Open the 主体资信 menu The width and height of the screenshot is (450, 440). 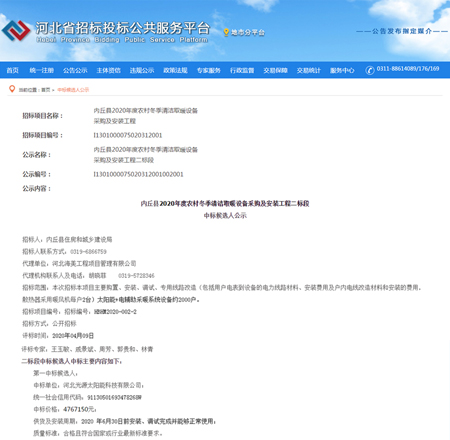[109, 70]
